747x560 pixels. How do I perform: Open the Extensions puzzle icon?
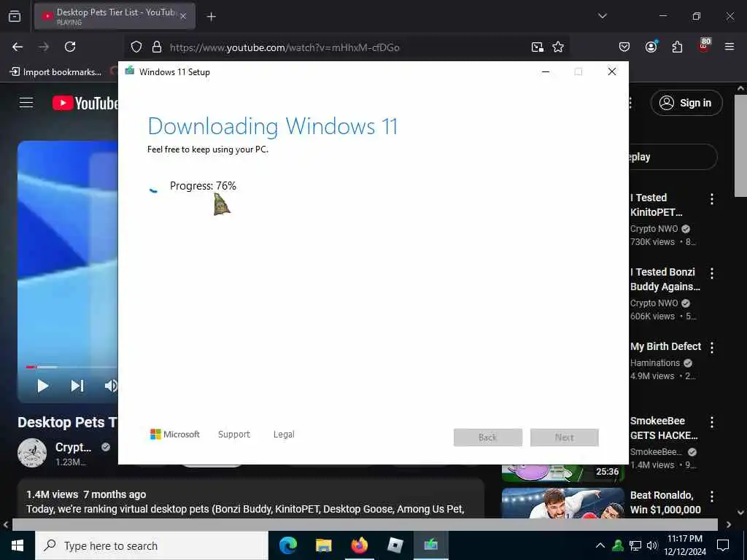(x=677, y=47)
